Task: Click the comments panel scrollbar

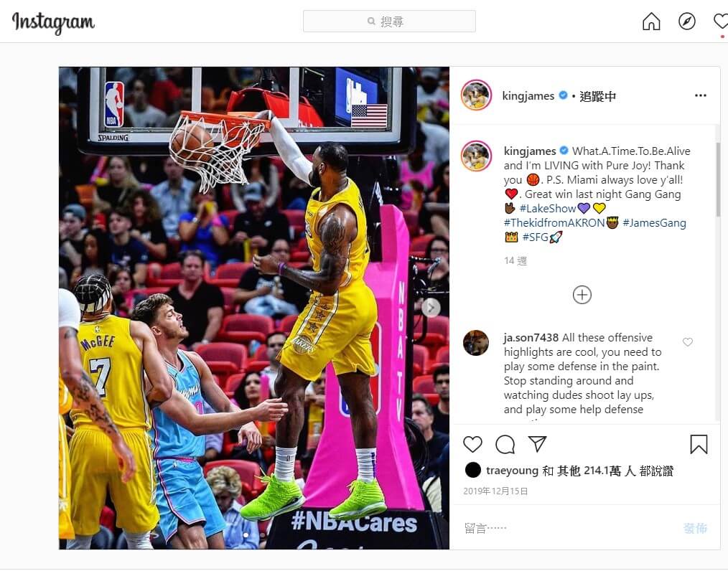Action: point(718,179)
